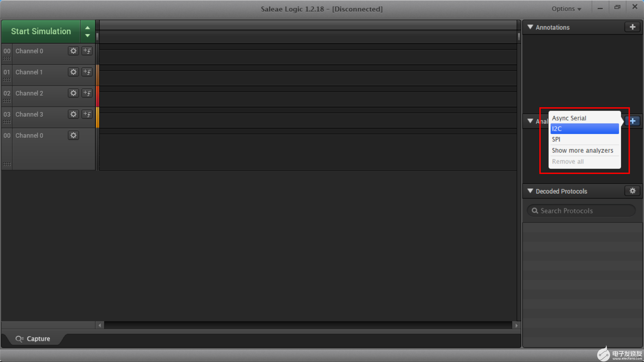Click the Channel 1 trigger plus-sign icon
This screenshot has width=644, height=362.
tap(87, 72)
